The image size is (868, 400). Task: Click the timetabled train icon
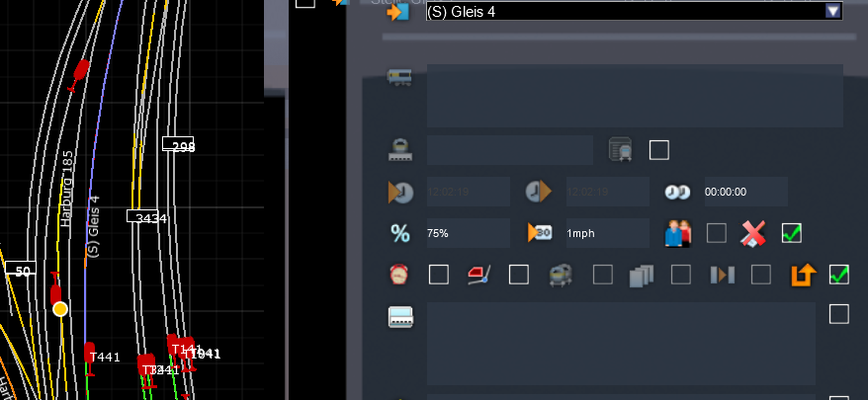[x=621, y=150]
